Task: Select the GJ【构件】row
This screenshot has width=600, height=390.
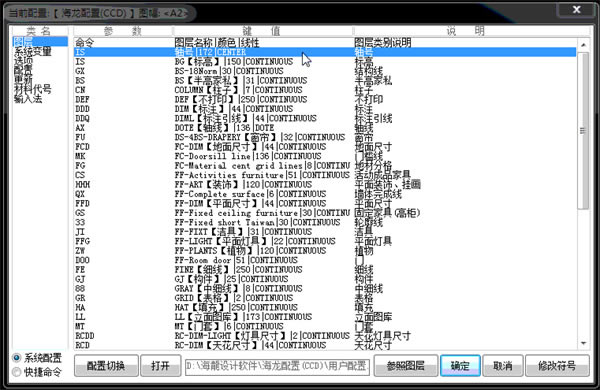Action: click(325, 279)
